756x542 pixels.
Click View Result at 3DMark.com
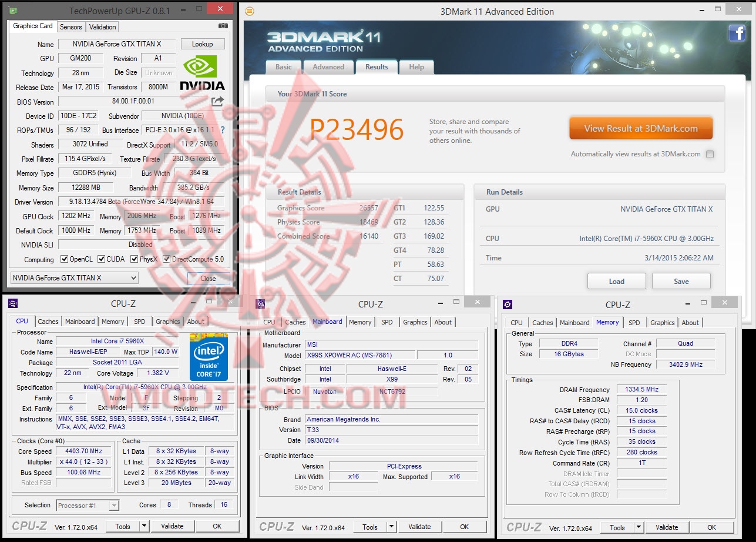(641, 129)
